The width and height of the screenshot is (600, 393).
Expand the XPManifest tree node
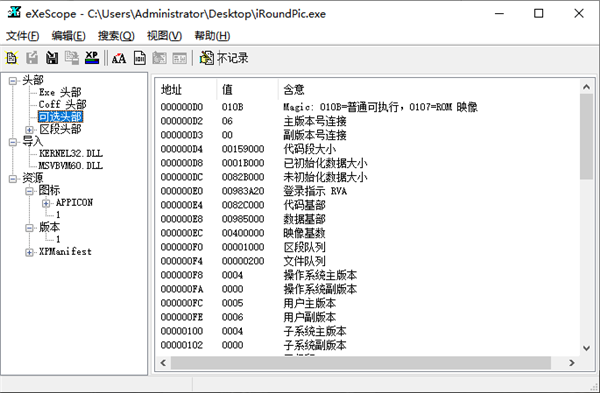pyautogui.click(x=29, y=252)
